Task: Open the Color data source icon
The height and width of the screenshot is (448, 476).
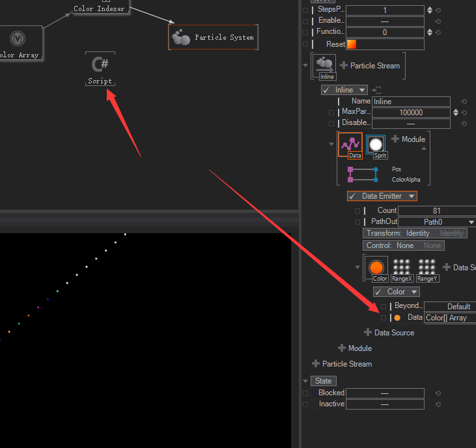Action: 376,268
